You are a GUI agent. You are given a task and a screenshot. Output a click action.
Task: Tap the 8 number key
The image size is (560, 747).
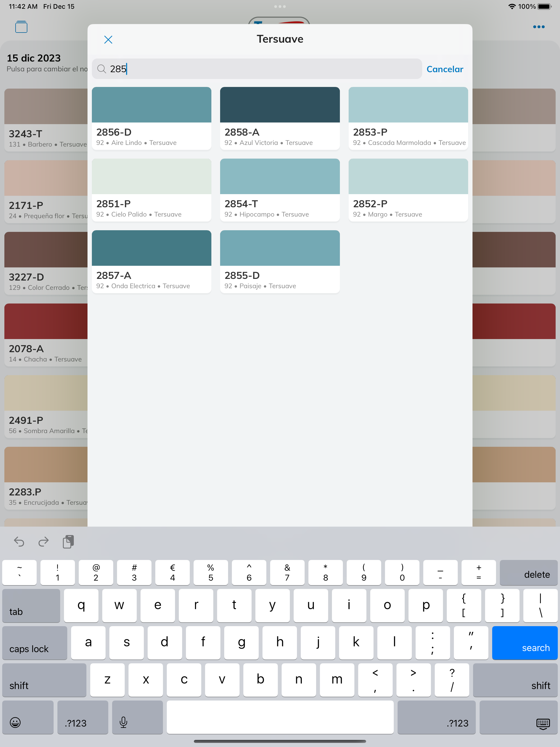[326, 572]
